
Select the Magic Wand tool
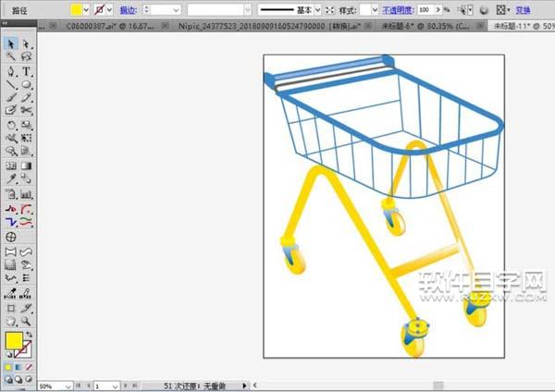pyautogui.click(x=11, y=56)
